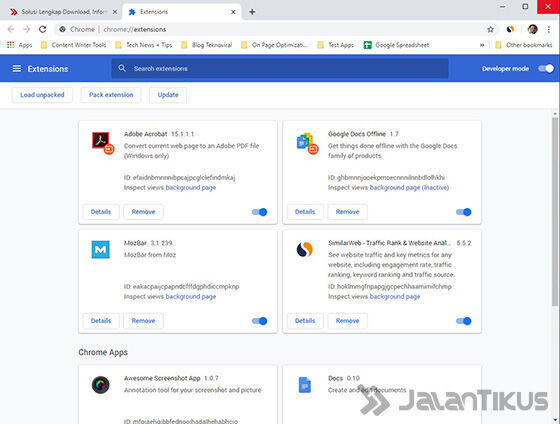Viewport: 560px width, 424px height.
Task: Click the MozBar extension icon
Action: tap(101, 249)
